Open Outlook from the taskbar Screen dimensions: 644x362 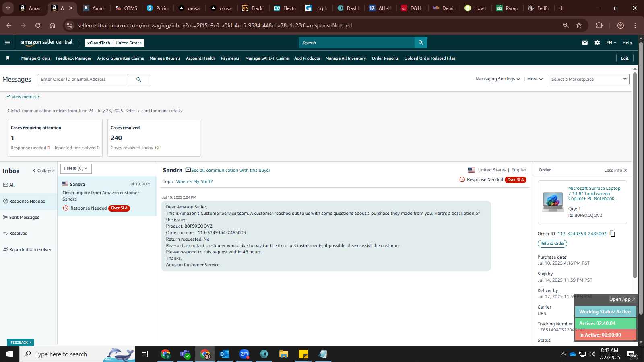coord(225,354)
